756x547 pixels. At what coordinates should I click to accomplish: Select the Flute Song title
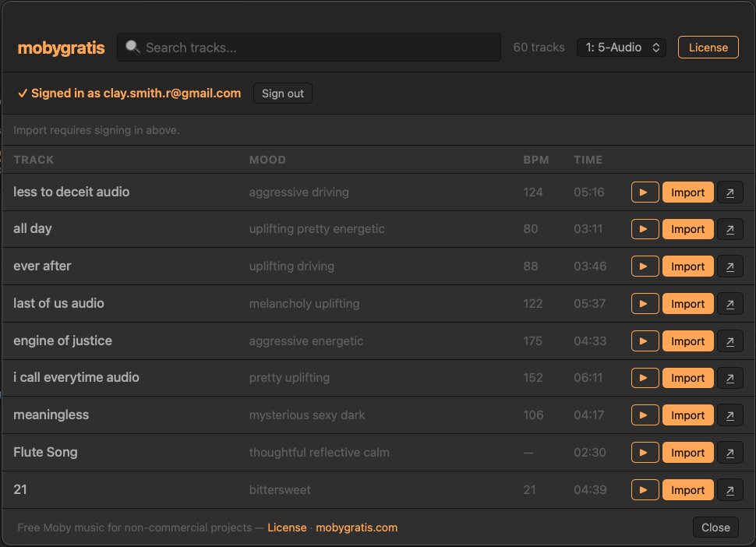tap(45, 452)
